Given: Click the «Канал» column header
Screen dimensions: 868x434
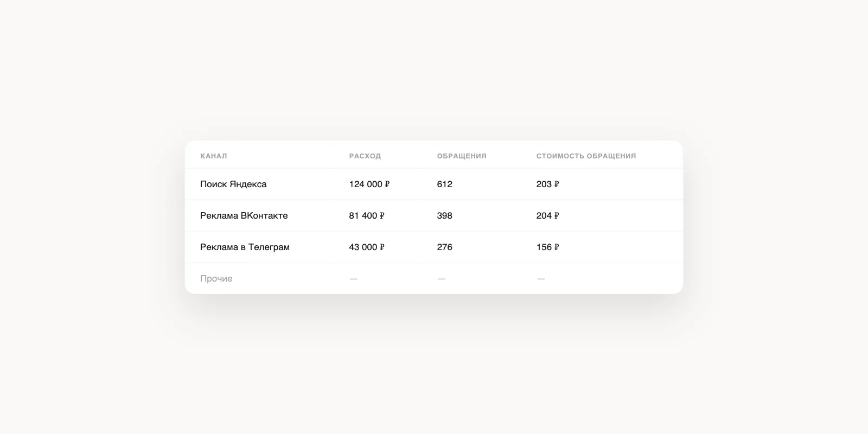Looking at the screenshot, I should pyautogui.click(x=214, y=156).
